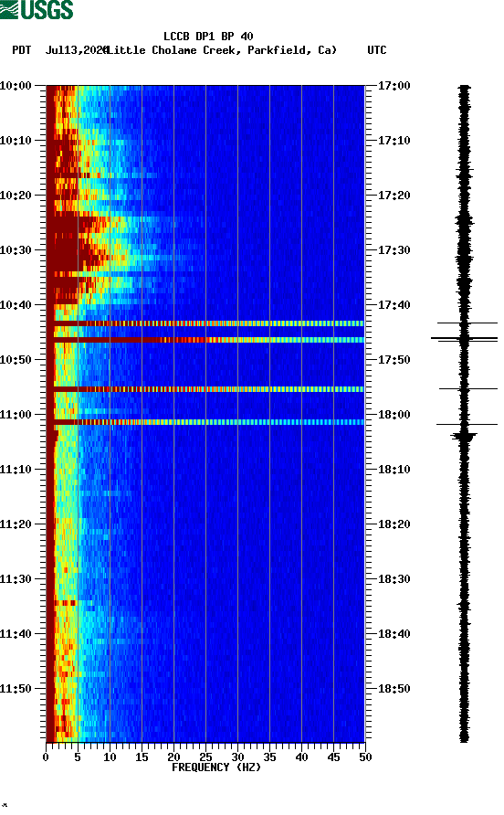504x815 pixels.
Task: Click the 45 Hz frequency tick label
Action: [333, 757]
